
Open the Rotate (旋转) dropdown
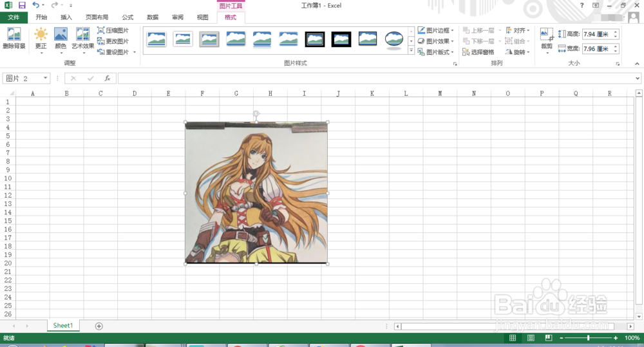pos(518,52)
